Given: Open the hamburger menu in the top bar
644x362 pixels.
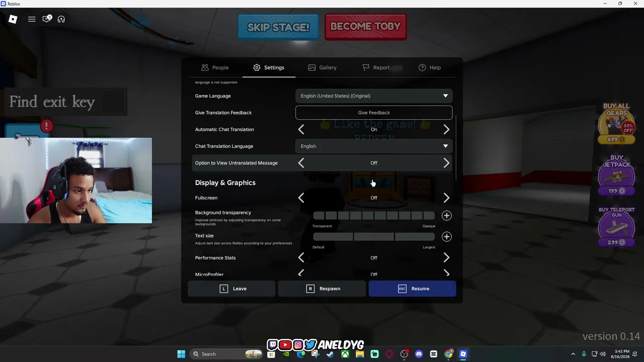Looking at the screenshot, I should (x=32, y=19).
